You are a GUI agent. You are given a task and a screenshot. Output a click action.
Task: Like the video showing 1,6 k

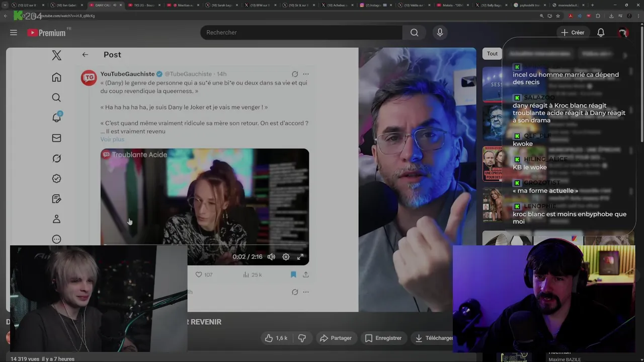(x=276, y=338)
